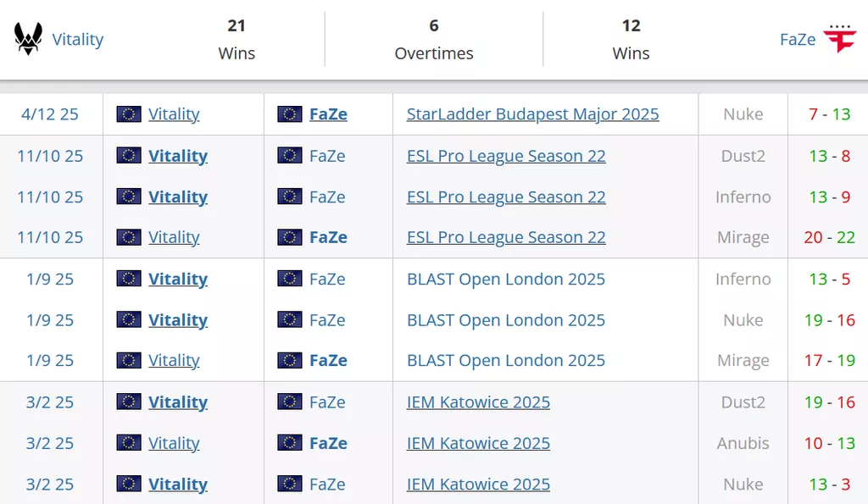Click Vitality's flag in the London Inferno row

coord(129,279)
